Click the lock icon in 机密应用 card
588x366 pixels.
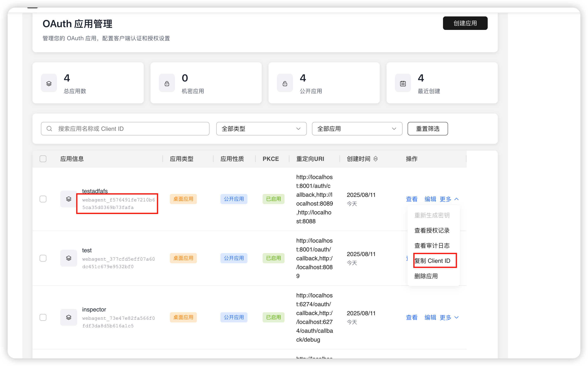point(167,84)
